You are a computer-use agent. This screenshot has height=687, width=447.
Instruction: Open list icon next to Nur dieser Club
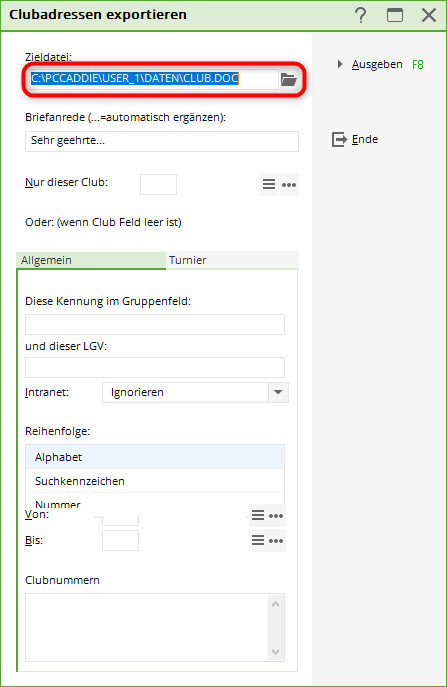click(269, 184)
